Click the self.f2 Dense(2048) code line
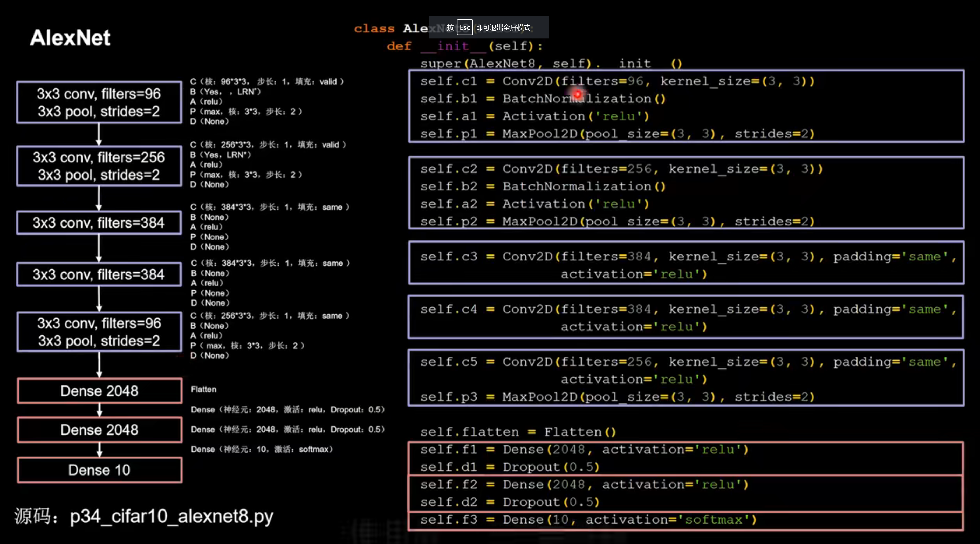The image size is (980, 544). coord(584,484)
